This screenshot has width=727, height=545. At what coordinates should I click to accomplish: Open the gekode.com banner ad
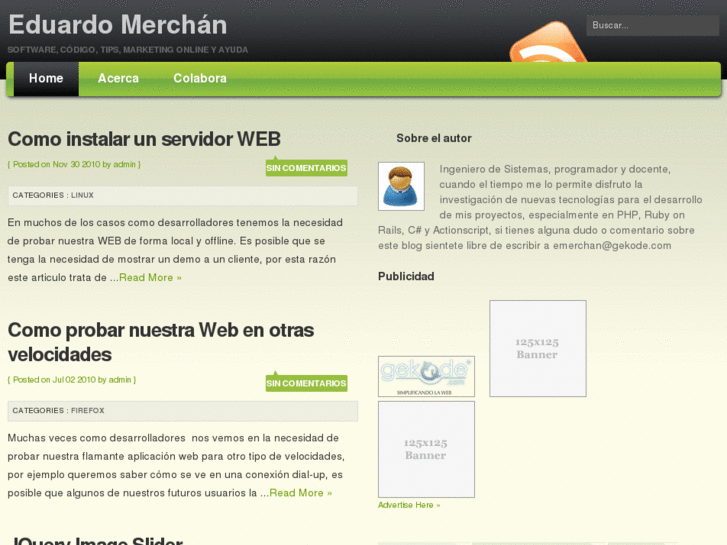pyautogui.click(x=426, y=376)
